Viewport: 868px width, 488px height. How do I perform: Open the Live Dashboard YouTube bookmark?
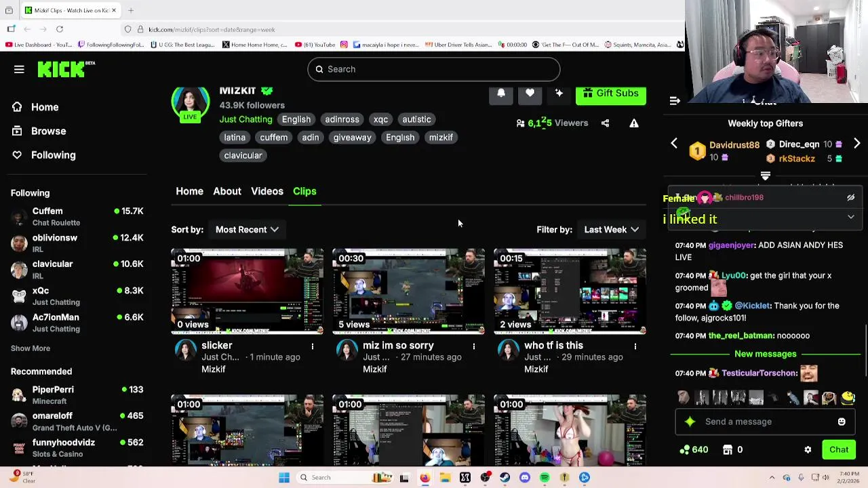(x=39, y=45)
